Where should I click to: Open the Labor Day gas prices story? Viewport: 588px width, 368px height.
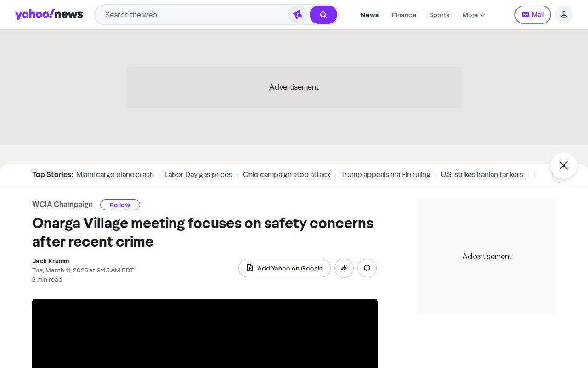point(198,174)
